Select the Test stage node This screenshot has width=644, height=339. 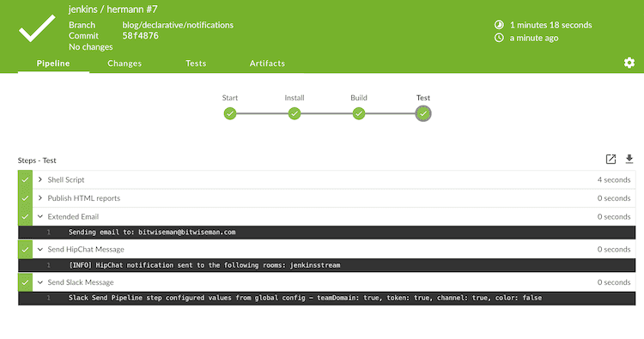point(423,113)
